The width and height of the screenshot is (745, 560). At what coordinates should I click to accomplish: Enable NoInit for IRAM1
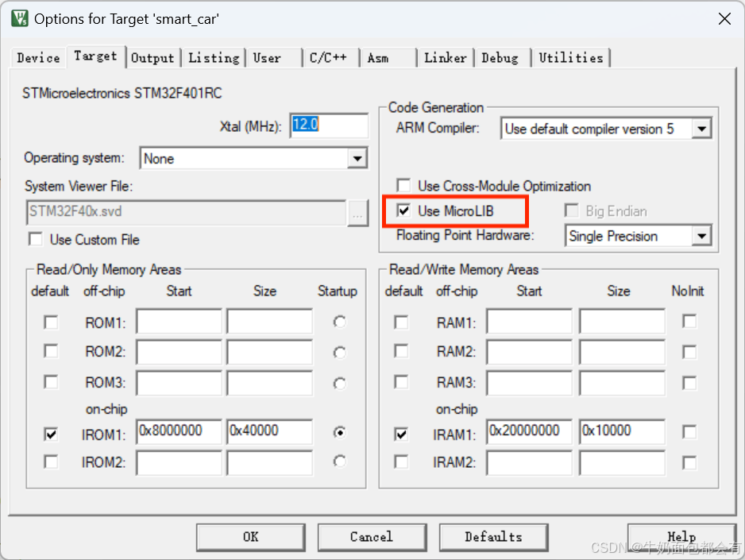[689, 432]
